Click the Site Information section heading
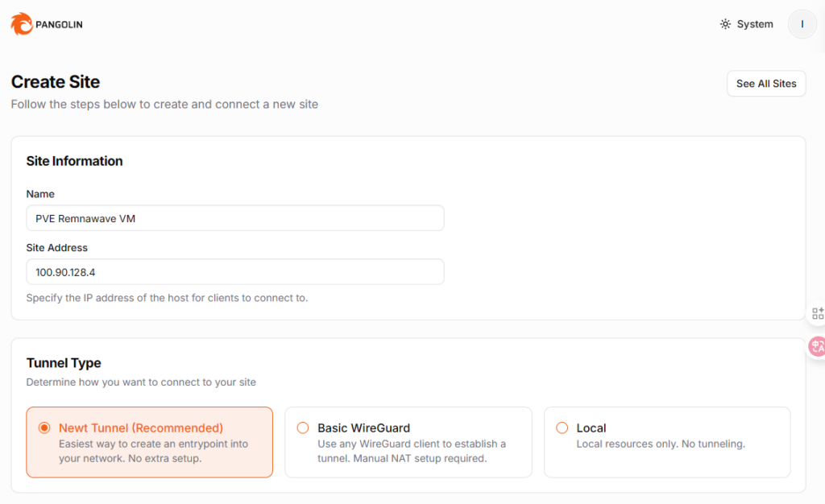Screen dimensions: 825x504 point(74,161)
